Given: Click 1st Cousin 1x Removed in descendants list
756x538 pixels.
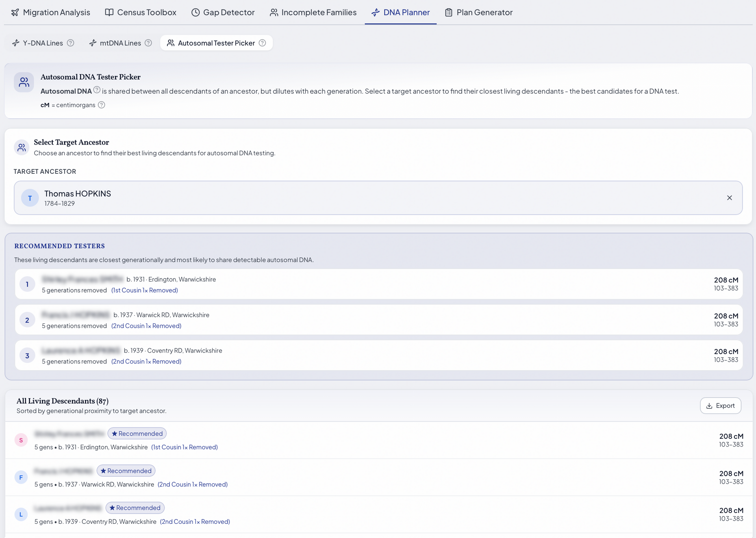Looking at the screenshot, I should point(184,447).
